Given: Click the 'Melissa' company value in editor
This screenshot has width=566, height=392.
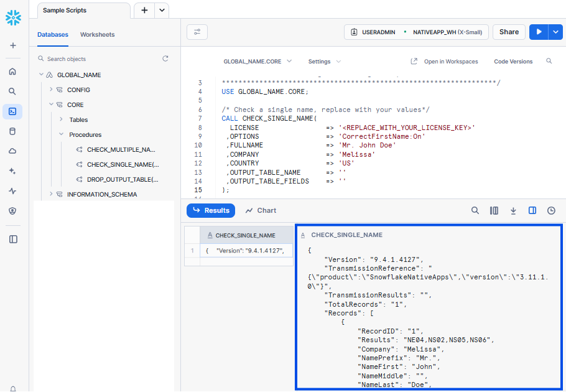Looking at the screenshot, I should click(357, 154).
